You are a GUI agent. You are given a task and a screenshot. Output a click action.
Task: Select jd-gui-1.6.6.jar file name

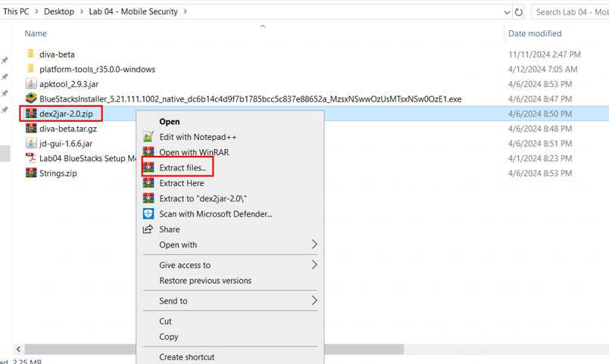click(66, 144)
